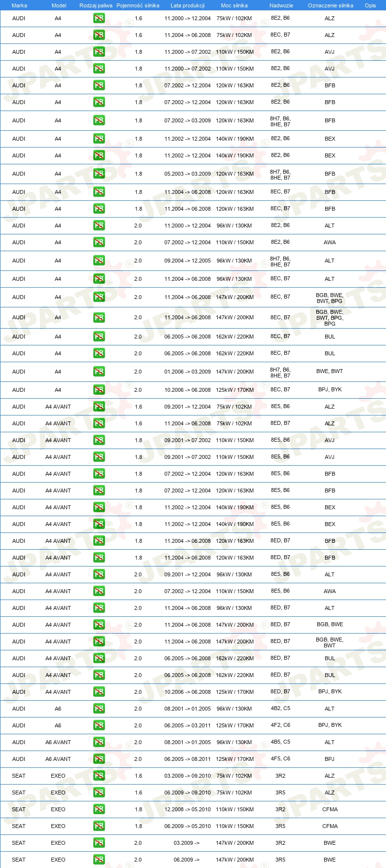The height and width of the screenshot is (868, 386).
Task: Click fuel icon in A4 Avant 10.2006 row
Action: click(99, 692)
